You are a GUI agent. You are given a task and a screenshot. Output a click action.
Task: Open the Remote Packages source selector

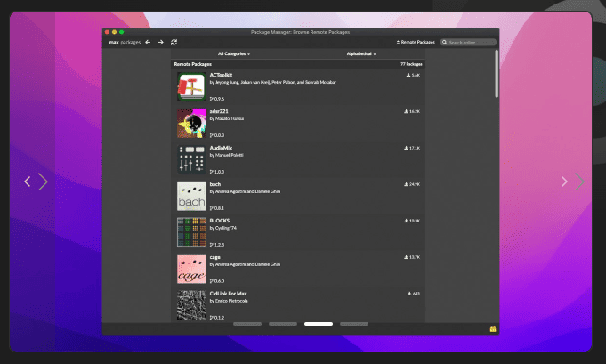(416, 42)
